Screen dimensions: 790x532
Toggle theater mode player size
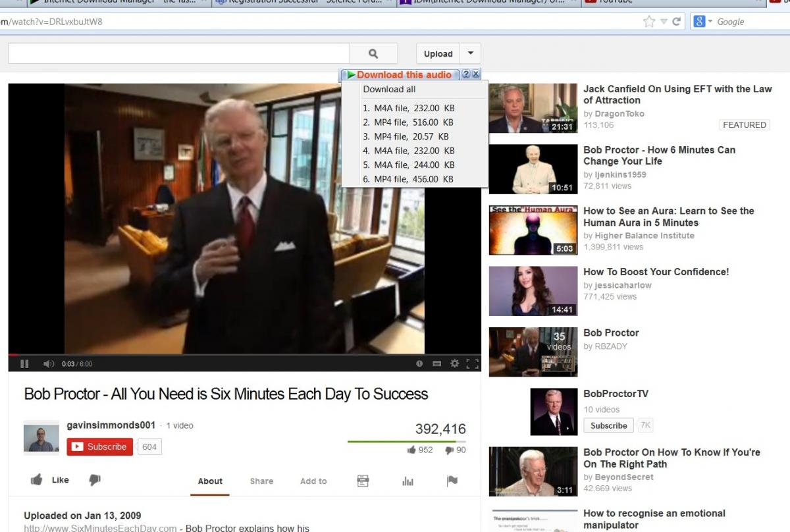tap(436, 363)
